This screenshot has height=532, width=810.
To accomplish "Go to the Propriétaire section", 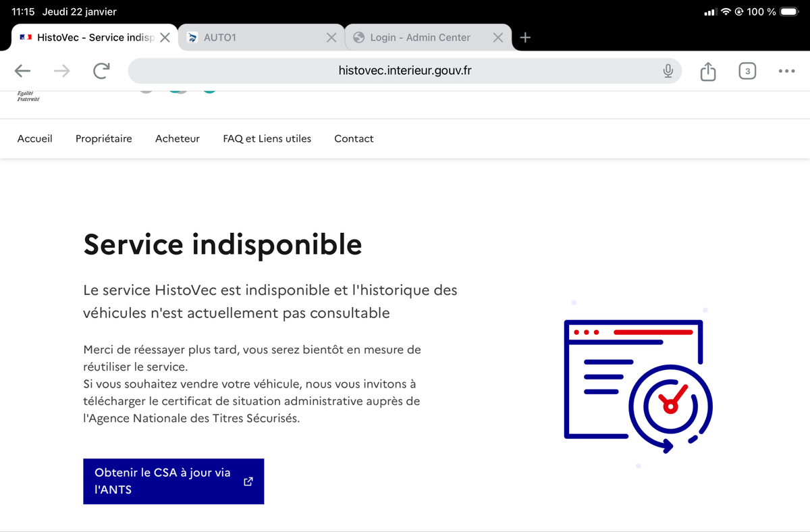I will [104, 138].
